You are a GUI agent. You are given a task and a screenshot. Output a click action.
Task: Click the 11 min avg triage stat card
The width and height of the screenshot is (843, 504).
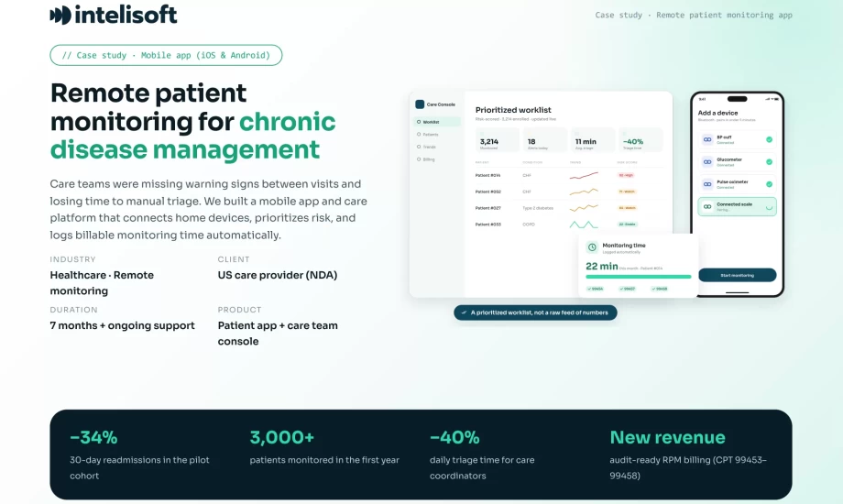coord(593,140)
